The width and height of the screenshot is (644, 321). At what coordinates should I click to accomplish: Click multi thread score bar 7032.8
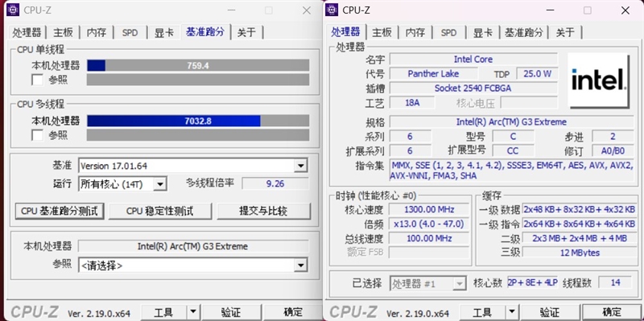pos(198,121)
